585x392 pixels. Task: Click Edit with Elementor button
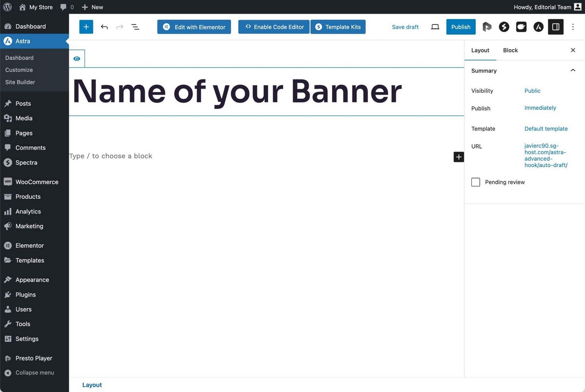pyautogui.click(x=194, y=27)
